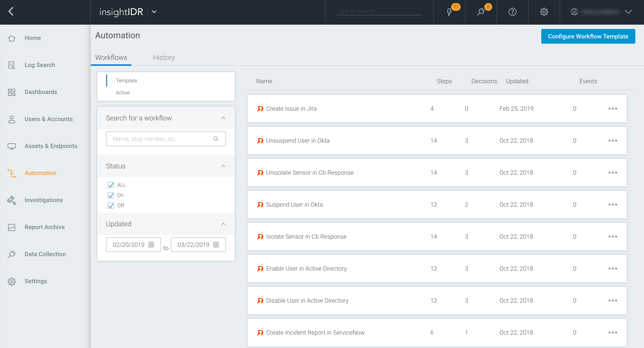Expand the user account dropdown arrow
Screen dimensions: 644x348
tap(628, 12)
